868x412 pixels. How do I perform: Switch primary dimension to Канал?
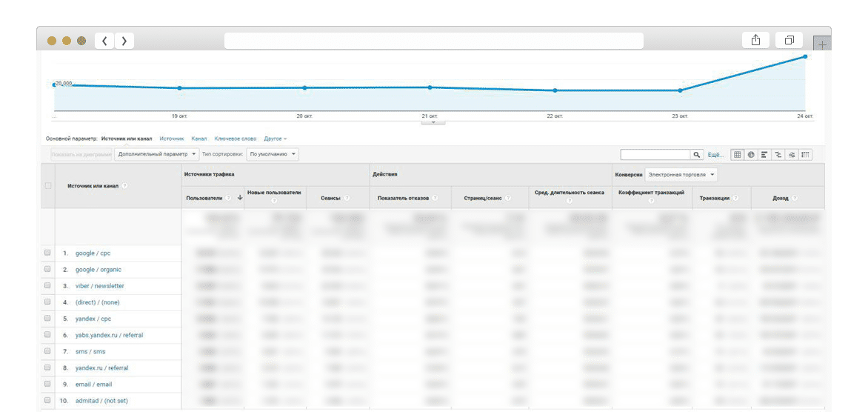pyautogui.click(x=198, y=139)
